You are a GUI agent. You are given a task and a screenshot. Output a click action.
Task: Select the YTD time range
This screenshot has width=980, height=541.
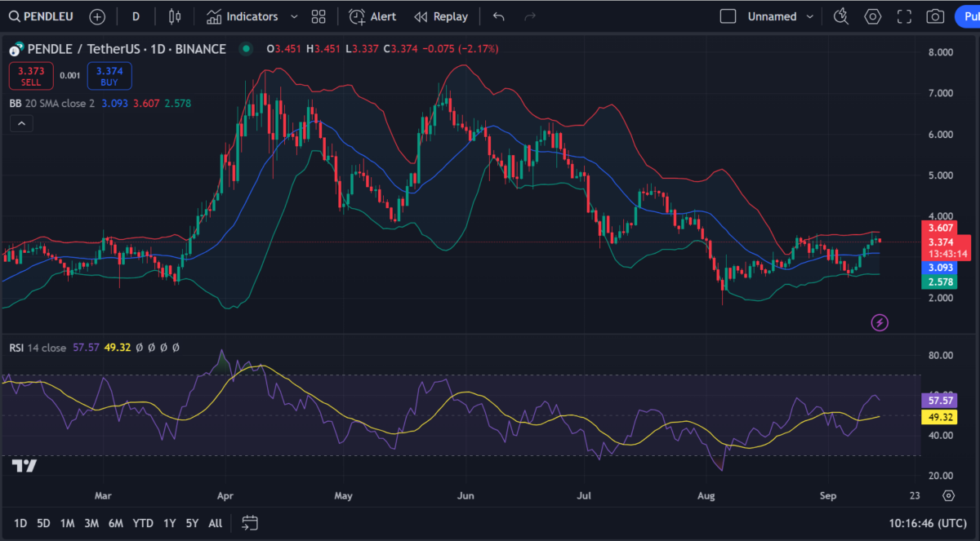(143, 522)
